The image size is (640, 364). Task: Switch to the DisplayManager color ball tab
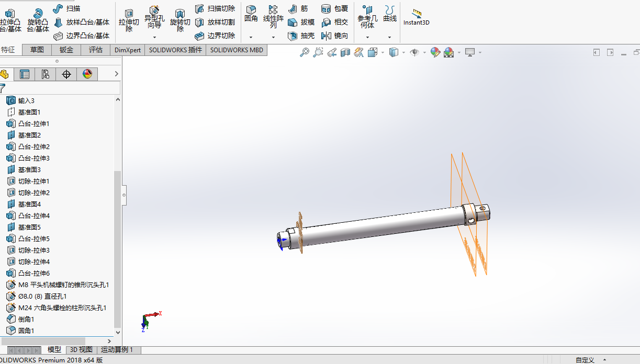87,74
